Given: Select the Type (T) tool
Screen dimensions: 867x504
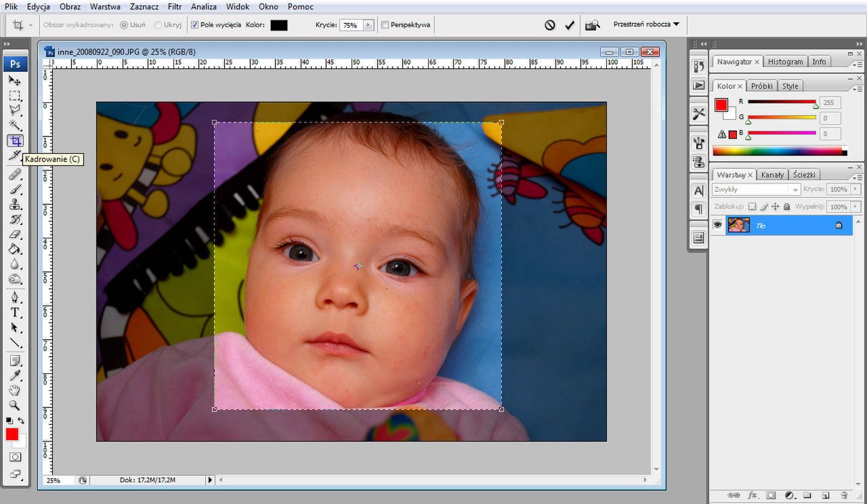Looking at the screenshot, I should [15, 312].
